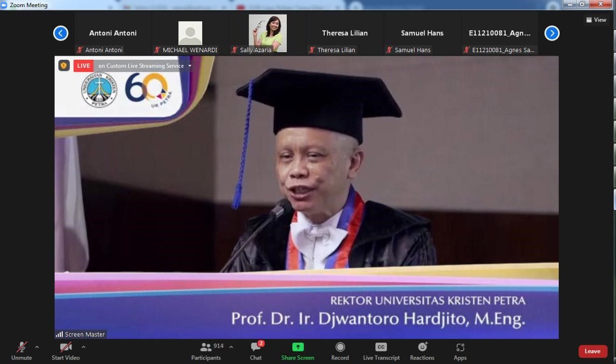Enable Live Transcript captions
616x364 pixels.
381,351
